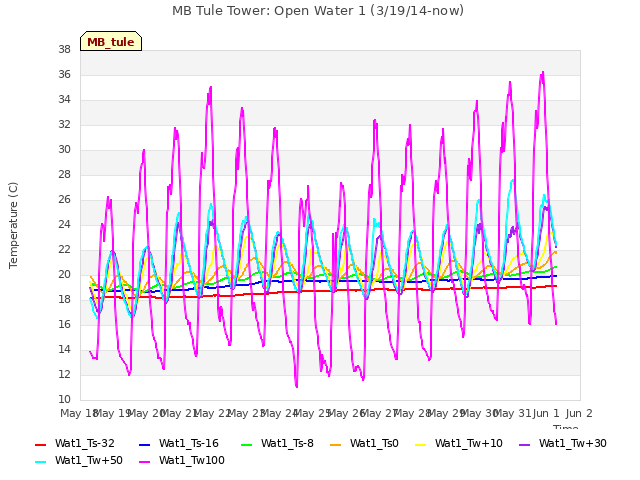Click the magenta peak above 36 degrees
The height and width of the screenshot is (480, 640).
[543, 73]
